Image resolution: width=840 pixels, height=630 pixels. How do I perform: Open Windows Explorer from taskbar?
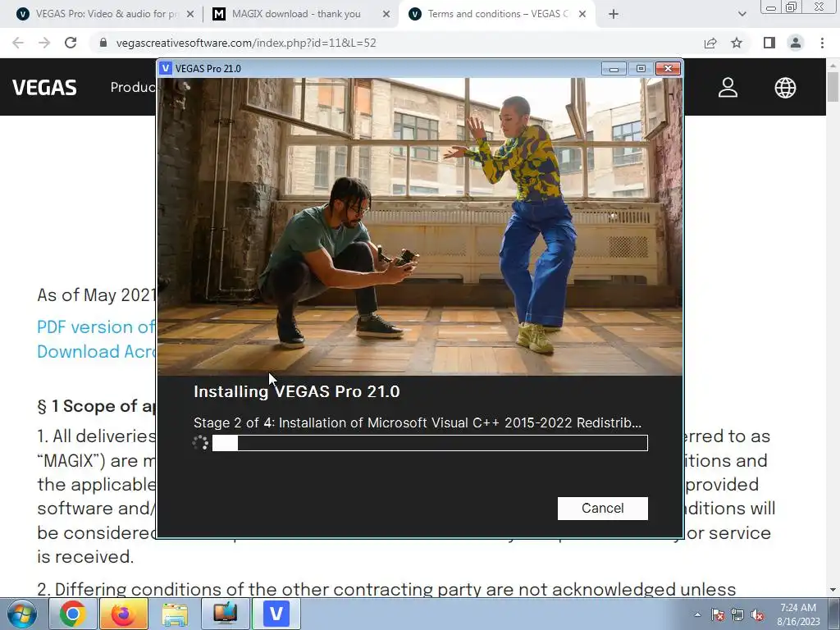click(x=175, y=614)
